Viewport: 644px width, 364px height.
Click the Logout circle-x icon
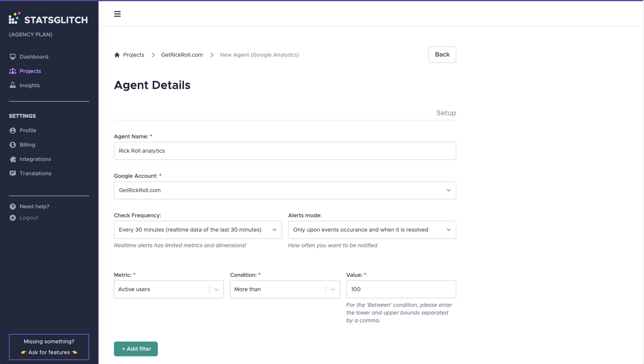point(13,218)
